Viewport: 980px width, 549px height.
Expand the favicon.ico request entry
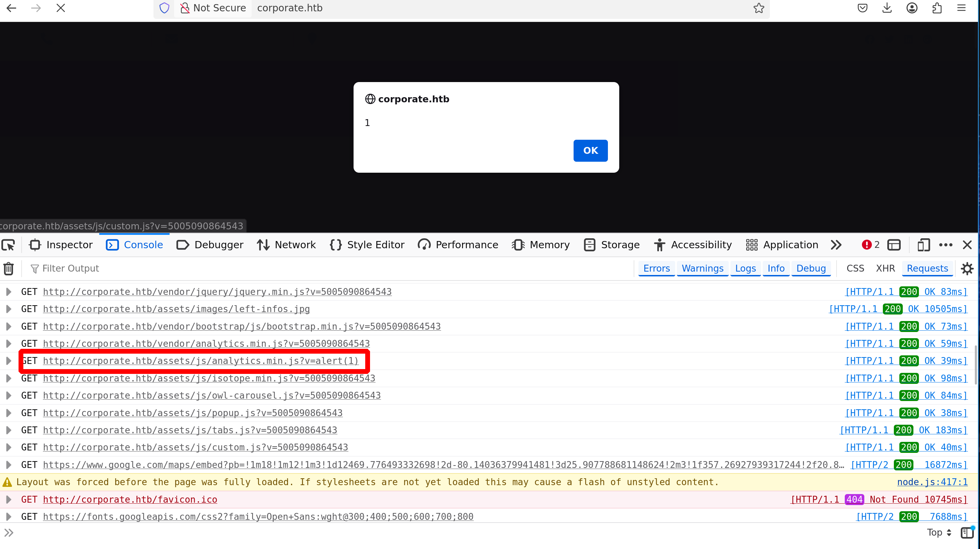tap(9, 499)
